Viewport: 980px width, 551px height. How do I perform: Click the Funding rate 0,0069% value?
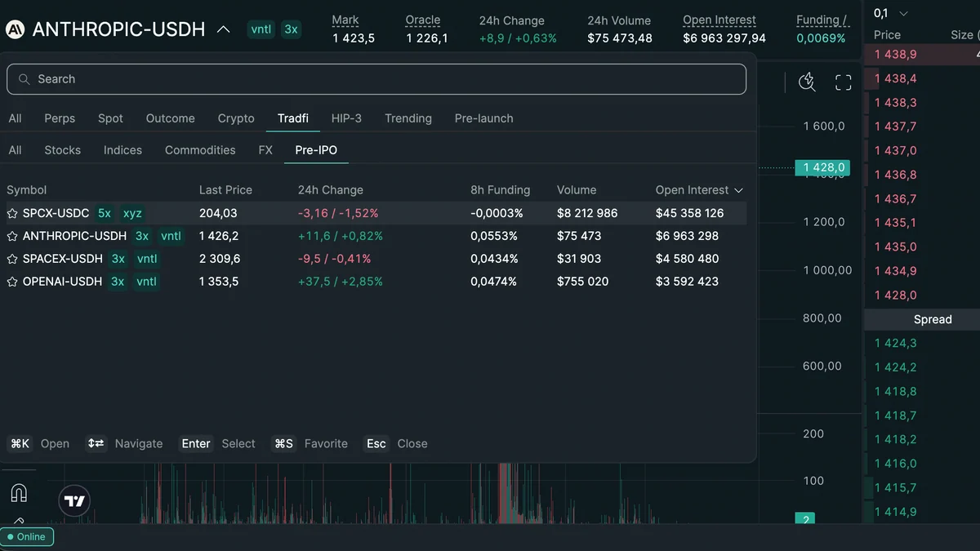[821, 38]
